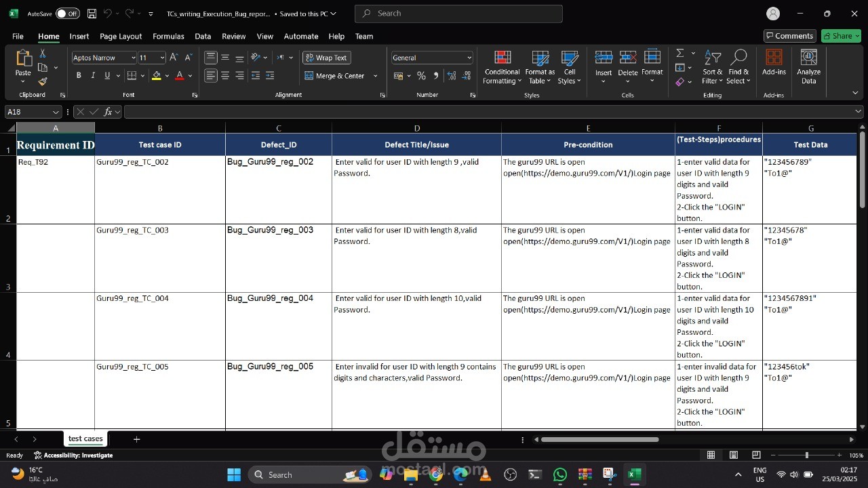Select the test cases sheet tab
Viewport: 868px width, 488px height.
85,439
